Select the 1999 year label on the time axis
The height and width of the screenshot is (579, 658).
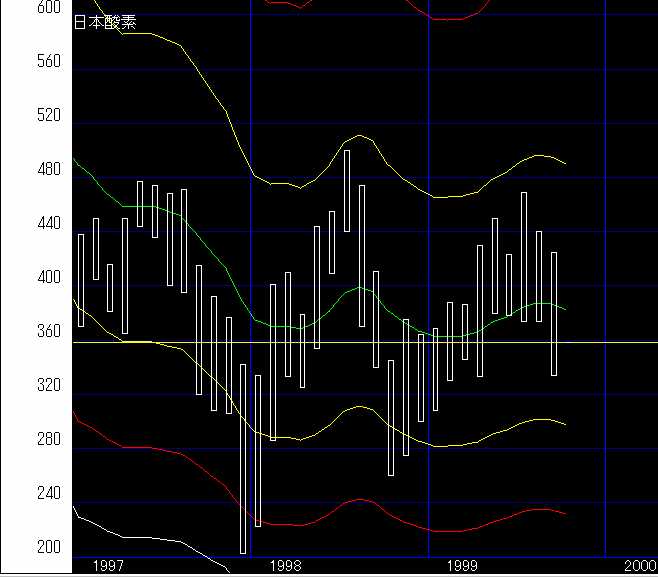pos(462,566)
